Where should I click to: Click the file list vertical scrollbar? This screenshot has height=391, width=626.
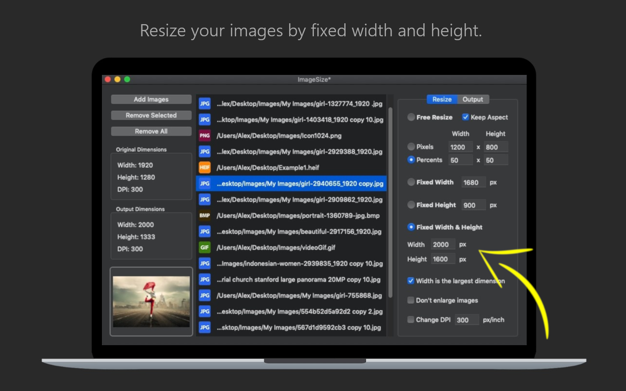(x=390, y=202)
